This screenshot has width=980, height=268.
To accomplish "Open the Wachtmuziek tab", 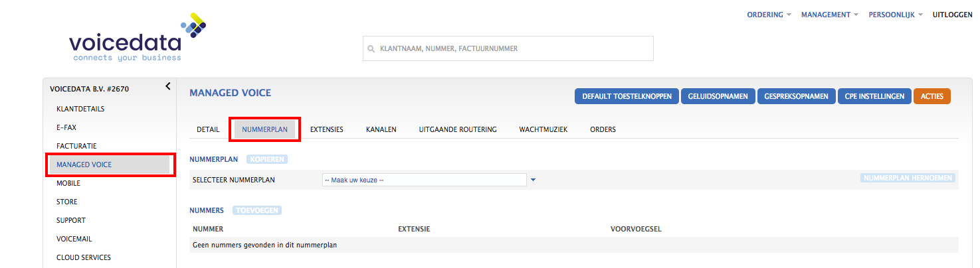I will [x=543, y=129].
